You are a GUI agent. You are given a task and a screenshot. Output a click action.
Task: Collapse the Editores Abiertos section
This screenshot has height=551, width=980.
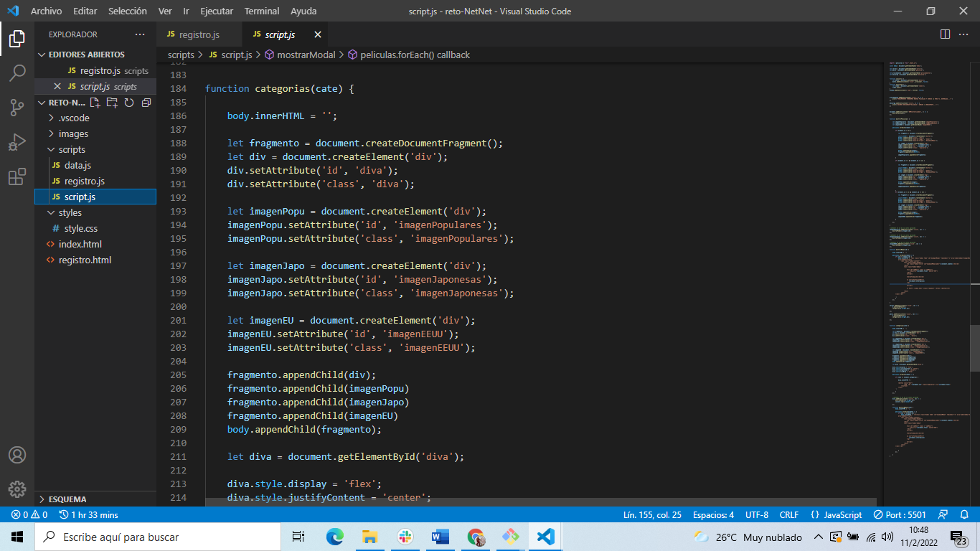pyautogui.click(x=95, y=55)
